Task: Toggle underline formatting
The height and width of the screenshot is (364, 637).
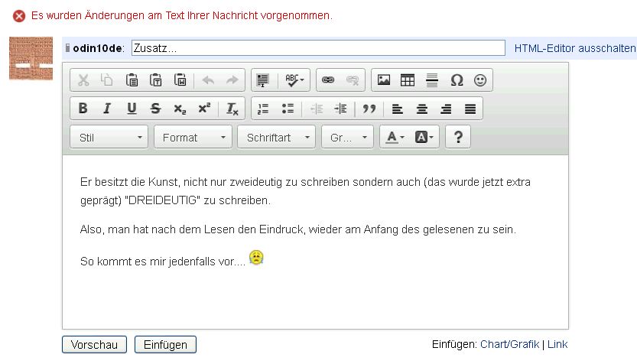Action: [x=132, y=109]
